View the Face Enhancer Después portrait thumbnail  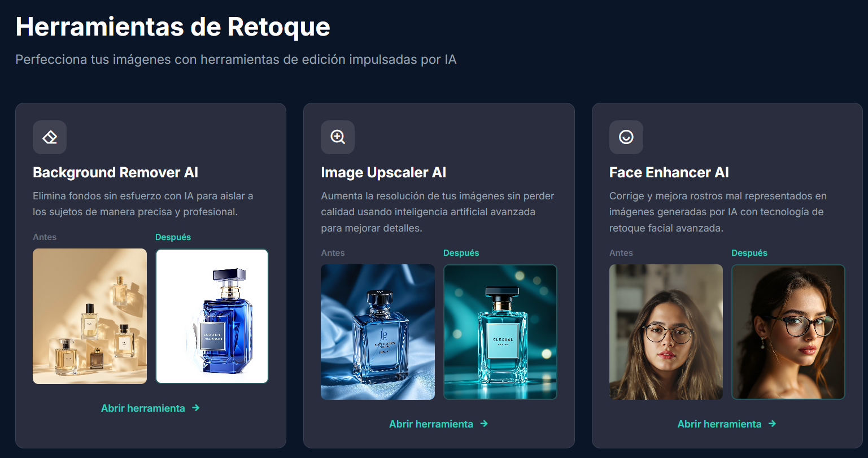click(788, 332)
